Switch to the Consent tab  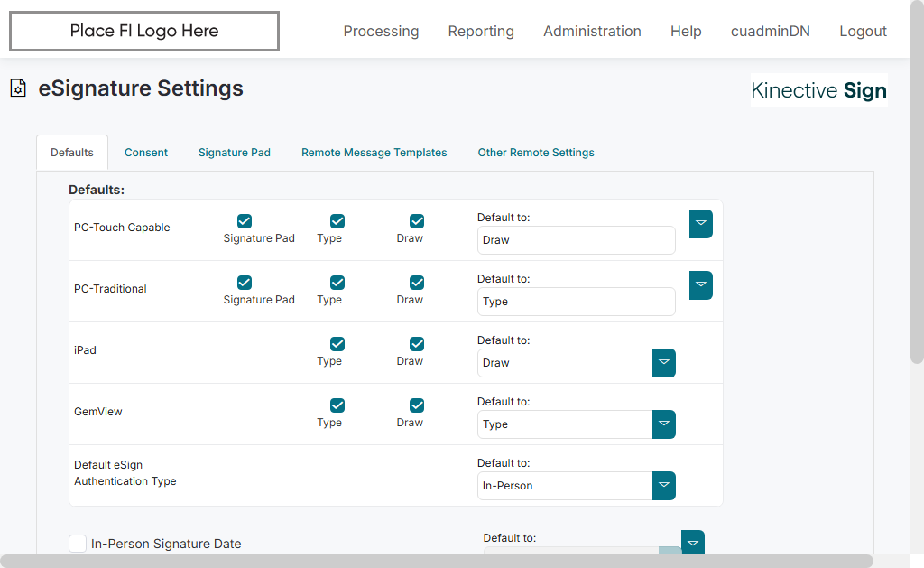pos(146,153)
